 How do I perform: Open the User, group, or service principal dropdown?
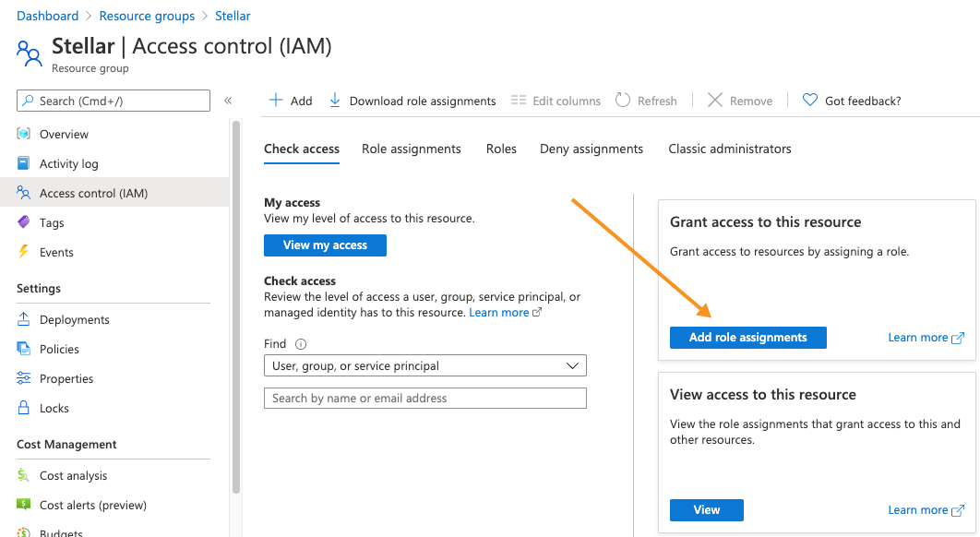point(424,366)
